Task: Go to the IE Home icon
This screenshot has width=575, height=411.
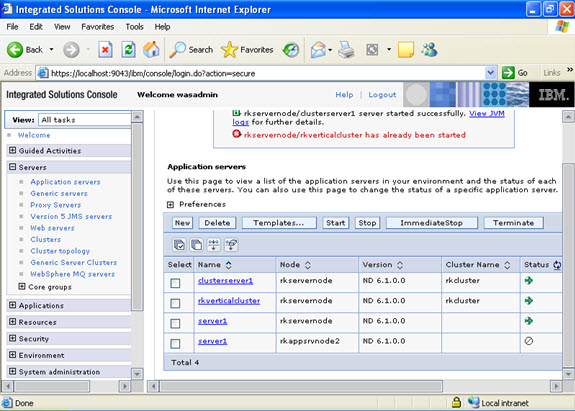Action: pyautogui.click(x=151, y=49)
